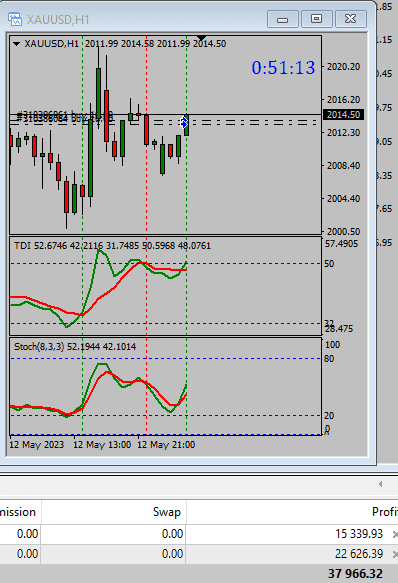
Task: Click the Stochastic level 80 label
Action: pyautogui.click(x=329, y=359)
